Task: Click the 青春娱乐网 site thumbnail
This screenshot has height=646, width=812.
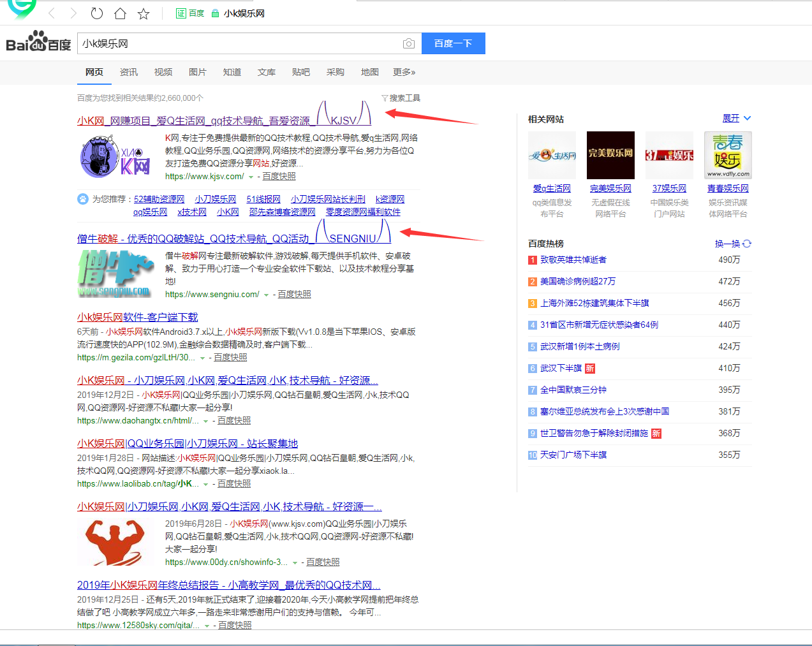Action: [728, 155]
